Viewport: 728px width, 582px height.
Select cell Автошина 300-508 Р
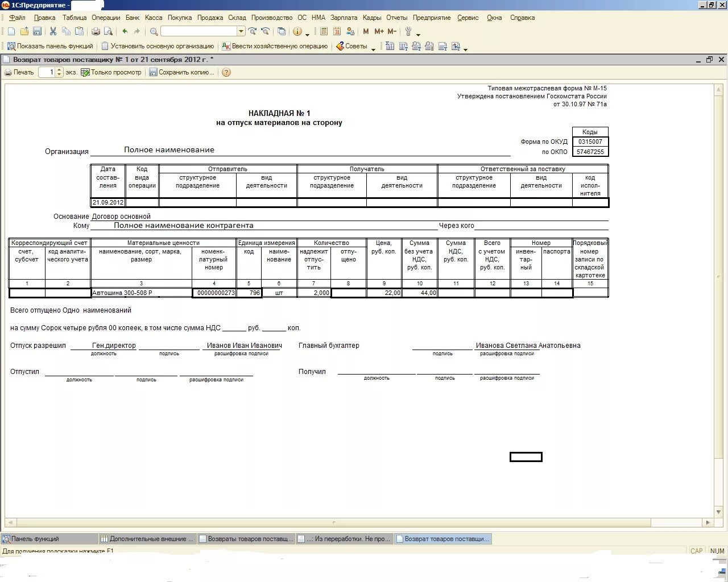point(142,293)
